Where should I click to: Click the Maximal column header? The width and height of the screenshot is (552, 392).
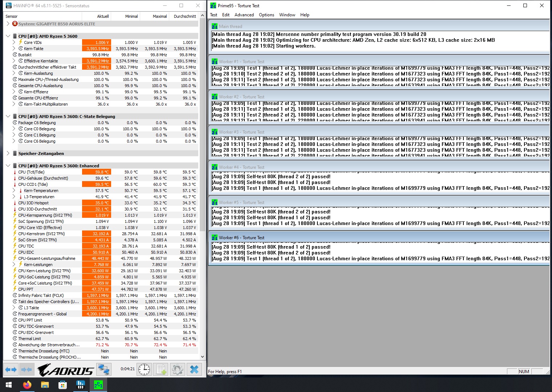154,16
